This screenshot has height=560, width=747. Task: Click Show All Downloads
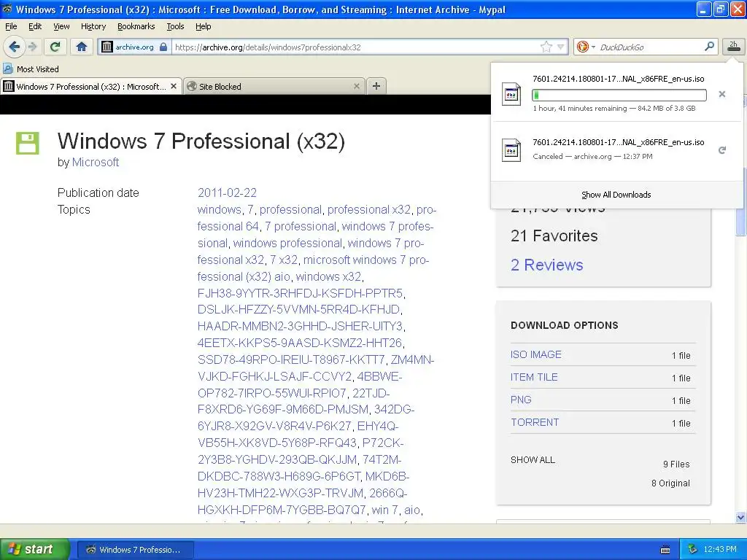616,195
